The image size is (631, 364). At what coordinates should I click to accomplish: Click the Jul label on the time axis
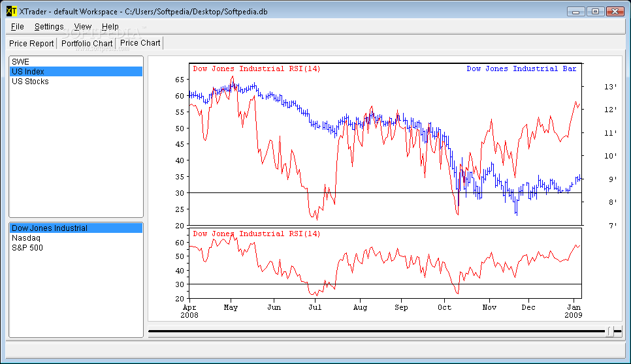(315, 307)
